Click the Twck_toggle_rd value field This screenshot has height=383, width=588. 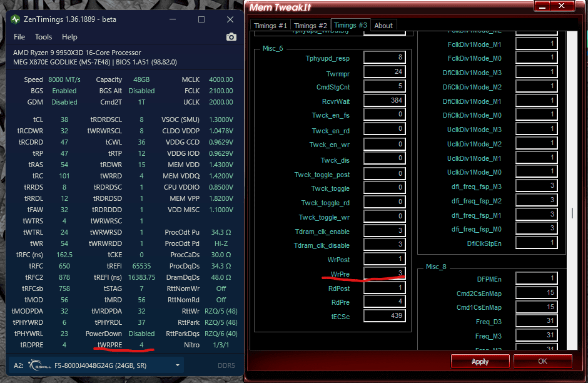tap(384, 202)
